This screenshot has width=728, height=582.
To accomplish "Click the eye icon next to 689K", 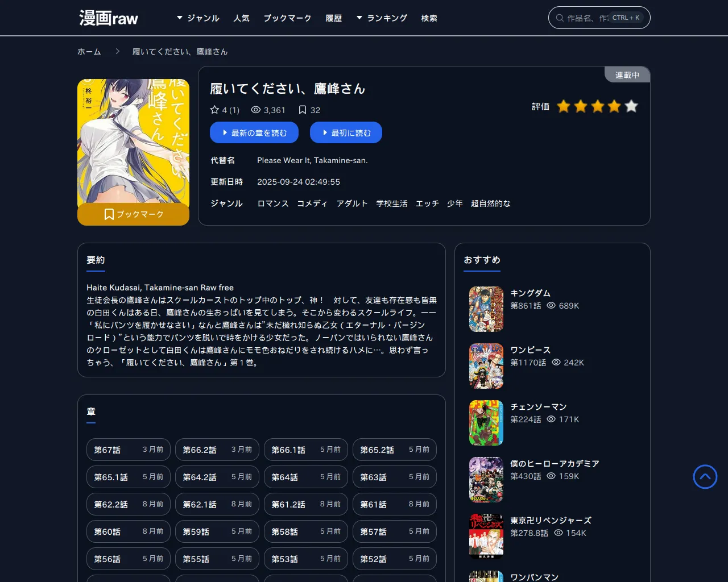I will (x=551, y=305).
